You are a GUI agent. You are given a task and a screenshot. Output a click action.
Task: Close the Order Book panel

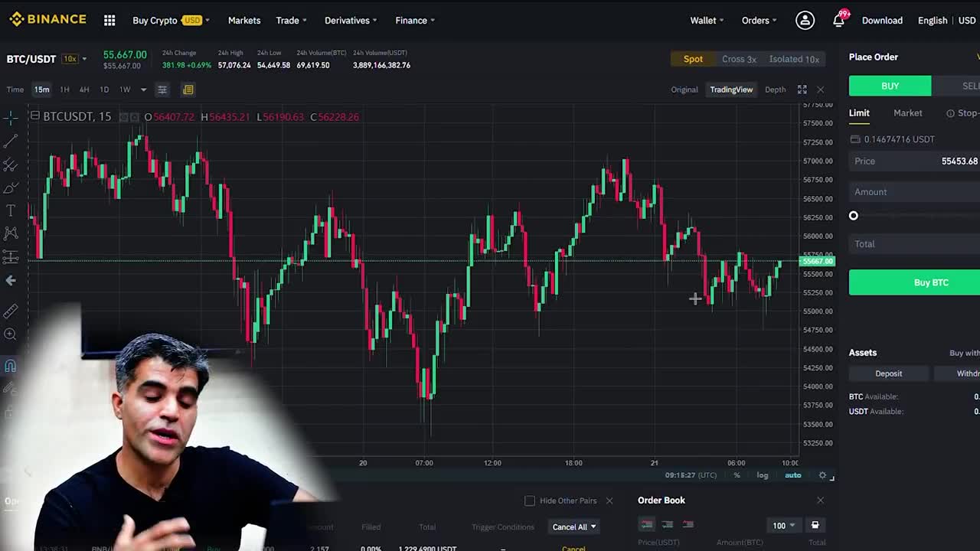tap(820, 500)
